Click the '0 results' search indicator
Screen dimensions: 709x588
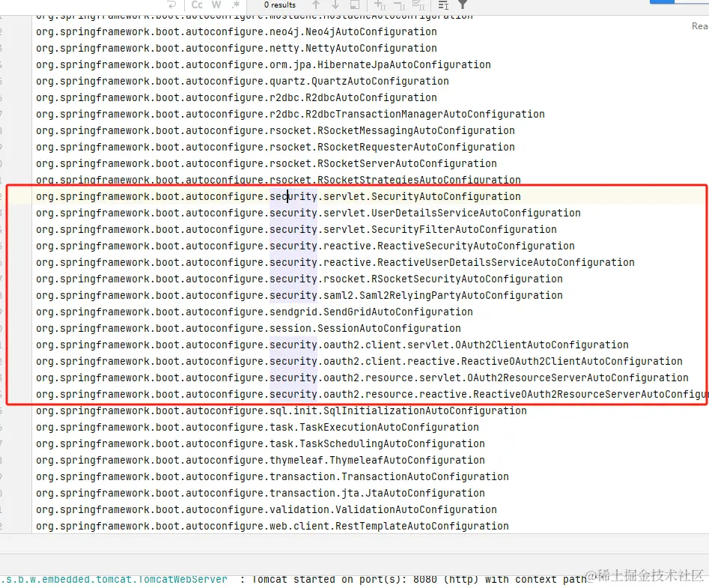click(x=279, y=5)
